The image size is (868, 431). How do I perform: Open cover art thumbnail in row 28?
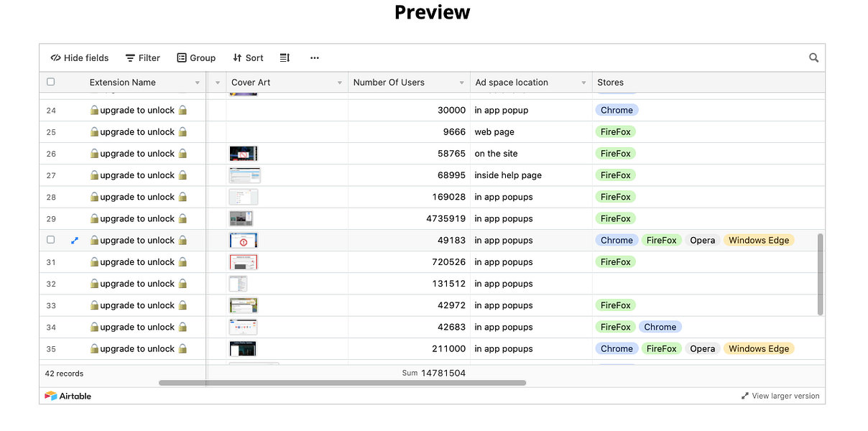pos(243,197)
